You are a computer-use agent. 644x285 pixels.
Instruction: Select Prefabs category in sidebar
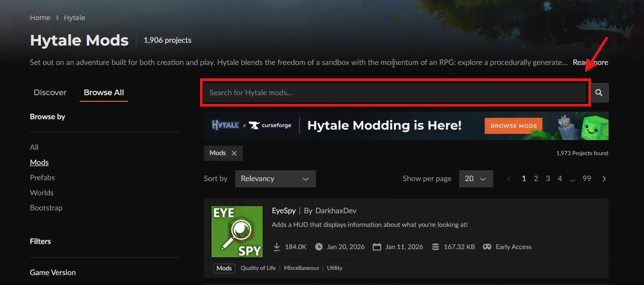tap(42, 178)
